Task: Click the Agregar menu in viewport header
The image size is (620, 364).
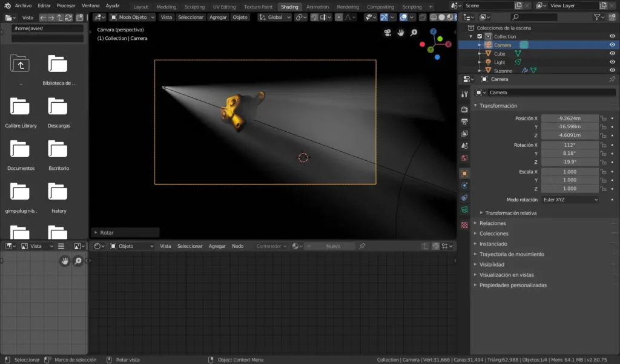Action: 218,17
